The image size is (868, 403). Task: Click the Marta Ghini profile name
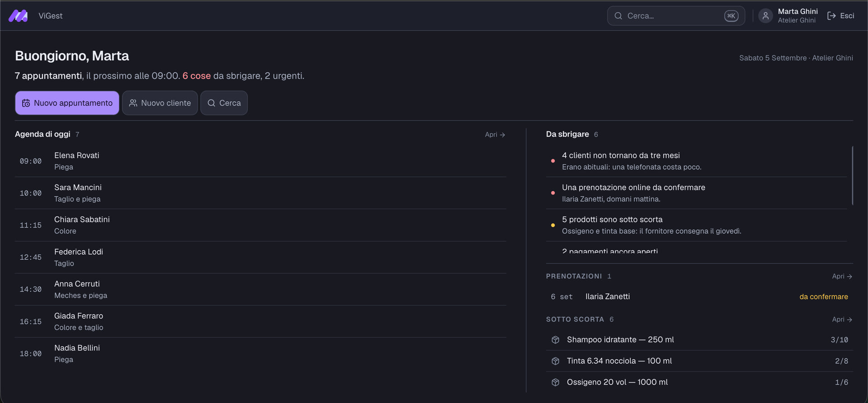point(797,11)
